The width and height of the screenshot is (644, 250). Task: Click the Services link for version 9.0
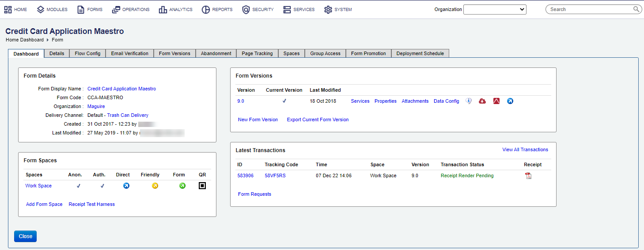pyautogui.click(x=360, y=101)
